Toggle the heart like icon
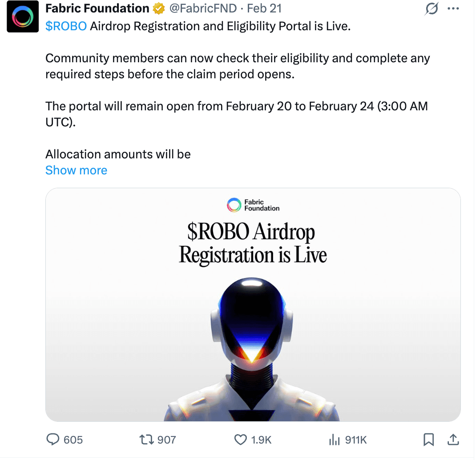The width and height of the screenshot is (476, 460). (x=240, y=440)
